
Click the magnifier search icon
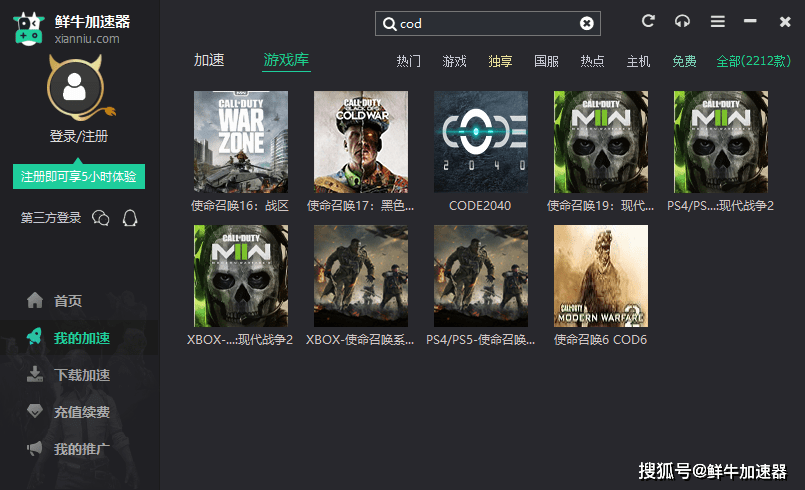tap(389, 24)
